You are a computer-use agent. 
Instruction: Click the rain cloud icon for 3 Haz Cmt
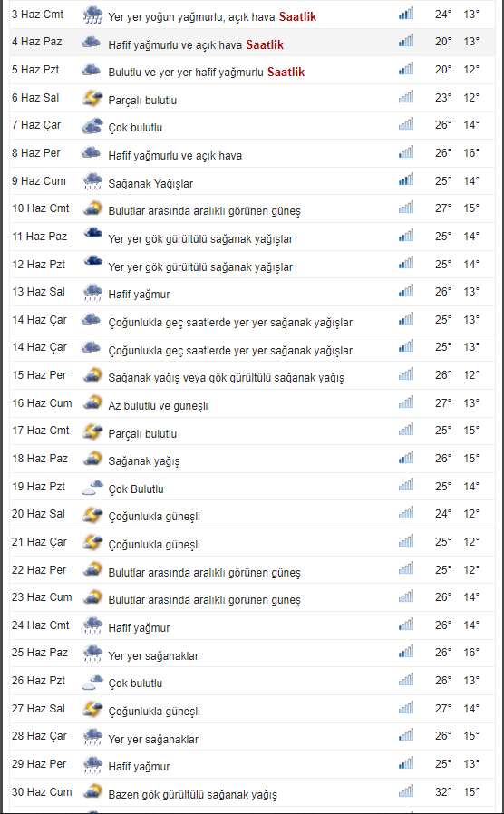click(x=92, y=15)
